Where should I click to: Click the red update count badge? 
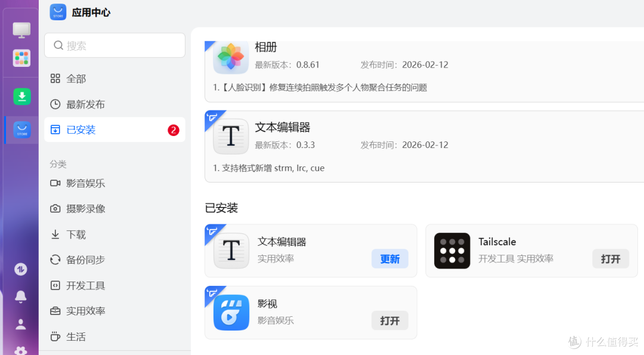[x=174, y=130]
